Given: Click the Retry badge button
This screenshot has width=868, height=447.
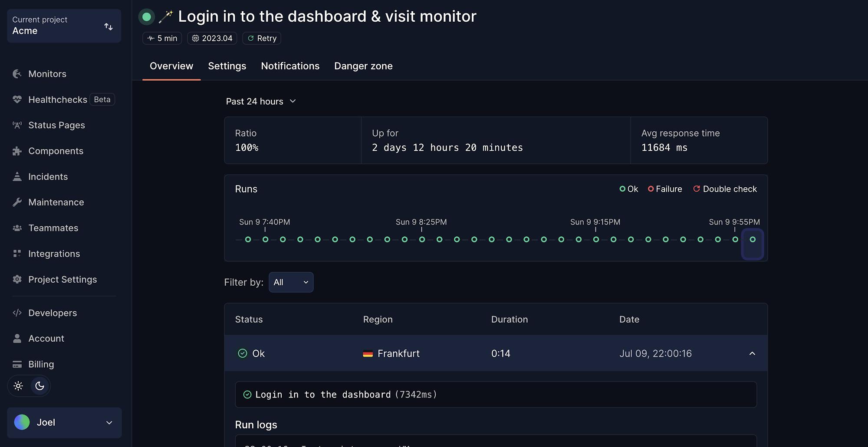Looking at the screenshot, I should click(262, 39).
